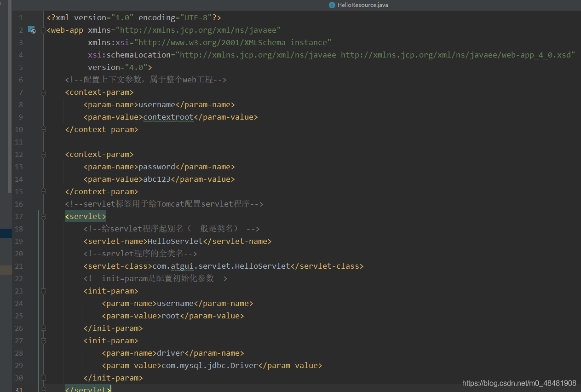Screen dimensions: 581x392
Task: Click the closing fold marker on line 10
Action: point(43,130)
